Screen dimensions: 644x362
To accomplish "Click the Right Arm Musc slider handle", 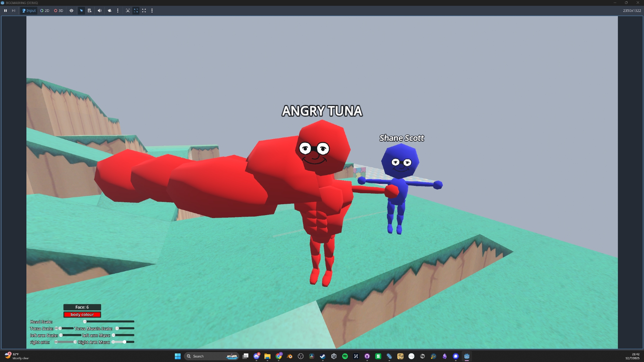I will pyautogui.click(x=125, y=342).
